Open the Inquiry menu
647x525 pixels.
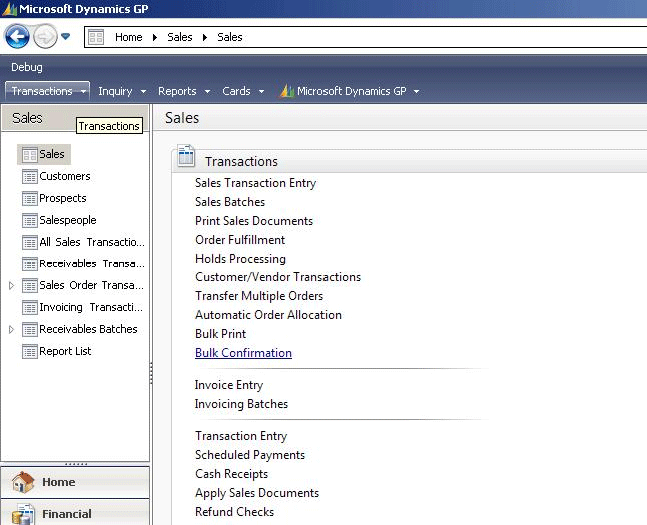click(x=122, y=91)
